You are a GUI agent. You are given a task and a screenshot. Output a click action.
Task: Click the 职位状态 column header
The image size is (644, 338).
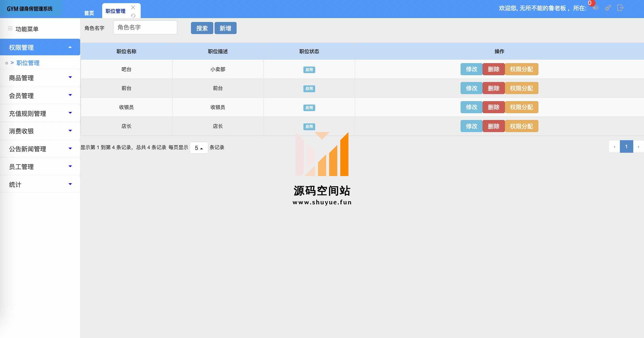(x=309, y=51)
